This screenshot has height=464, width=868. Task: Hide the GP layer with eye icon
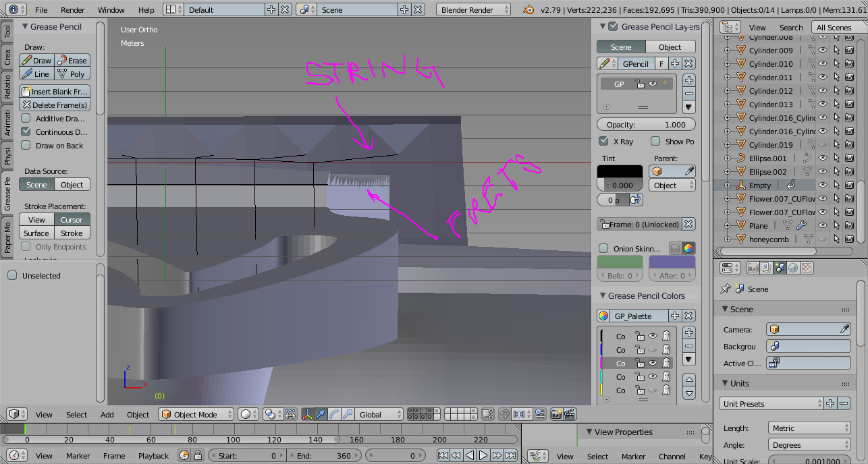653,84
